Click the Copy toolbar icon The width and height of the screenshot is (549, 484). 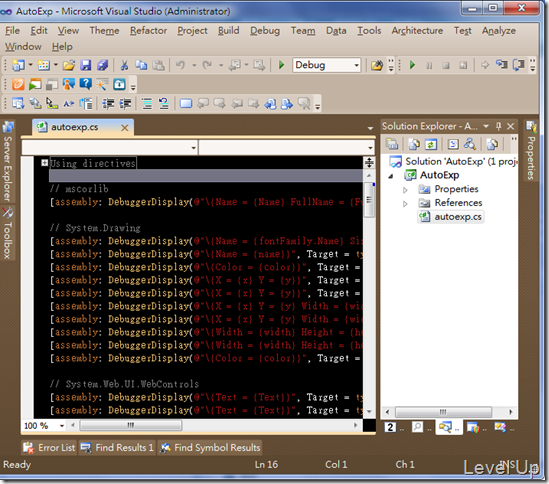[x=141, y=65]
